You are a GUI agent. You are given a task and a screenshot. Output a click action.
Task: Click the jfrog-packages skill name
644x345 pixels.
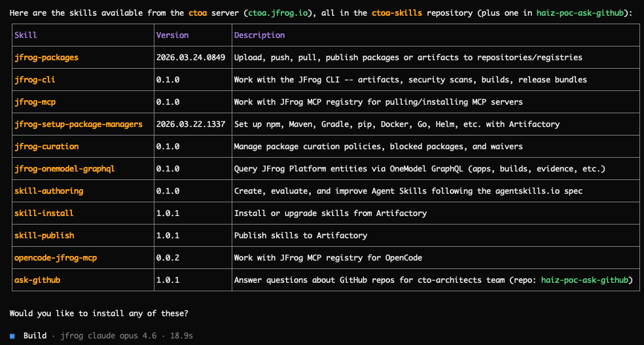(46, 58)
